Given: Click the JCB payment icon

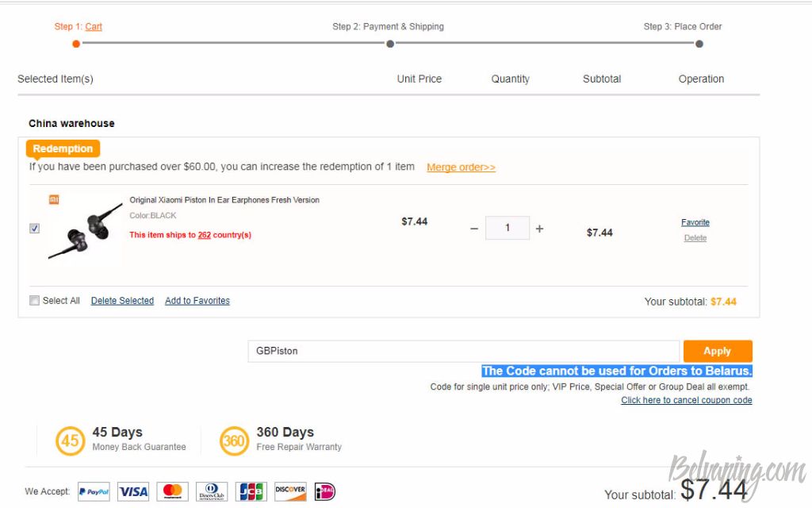Looking at the screenshot, I should pos(251,491).
